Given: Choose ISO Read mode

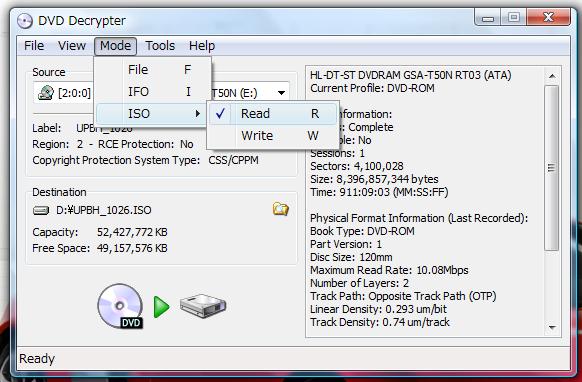Looking at the screenshot, I should pyautogui.click(x=273, y=114).
